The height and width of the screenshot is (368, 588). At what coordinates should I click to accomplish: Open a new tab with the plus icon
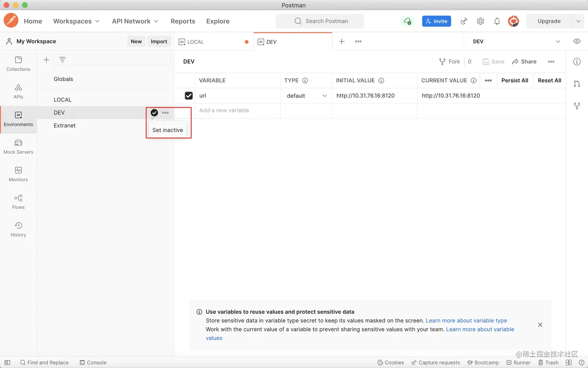pyautogui.click(x=342, y=41)
